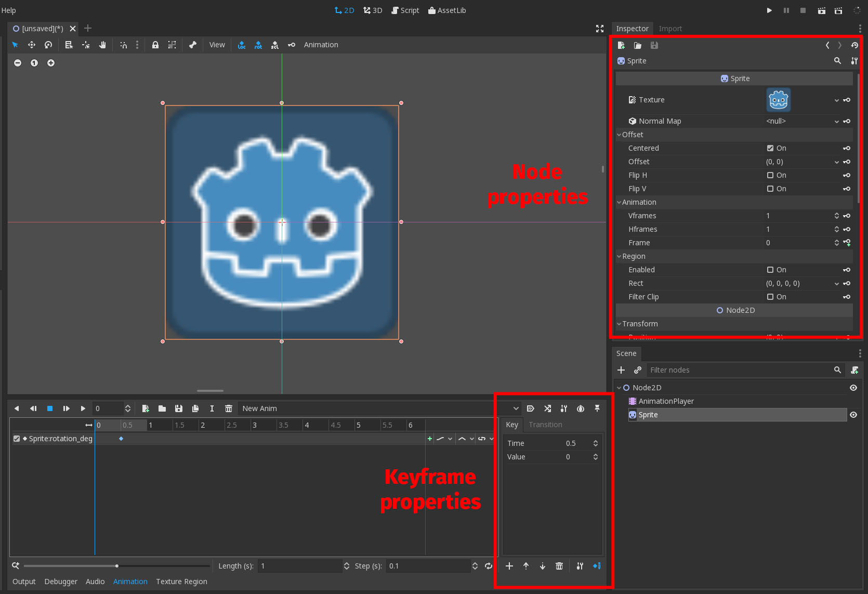The width and height of the screenshot is (868, 594).
Task: Collapse the Transform section in the Inspector
Action: [x=619, y=324]
